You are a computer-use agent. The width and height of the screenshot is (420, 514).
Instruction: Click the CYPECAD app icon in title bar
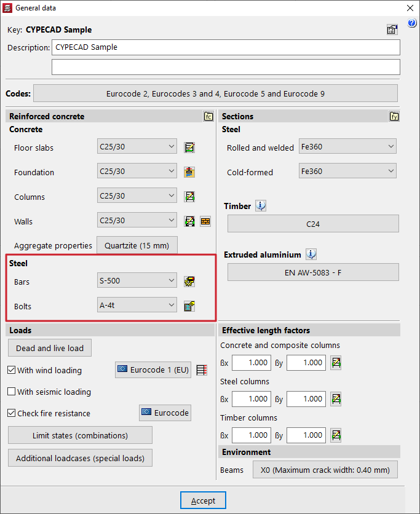point(7,8)
